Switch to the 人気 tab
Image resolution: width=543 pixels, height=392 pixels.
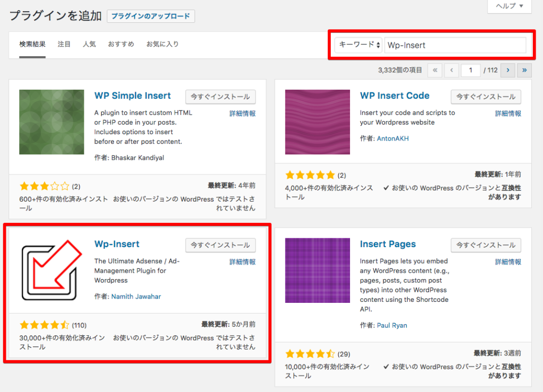89,44
